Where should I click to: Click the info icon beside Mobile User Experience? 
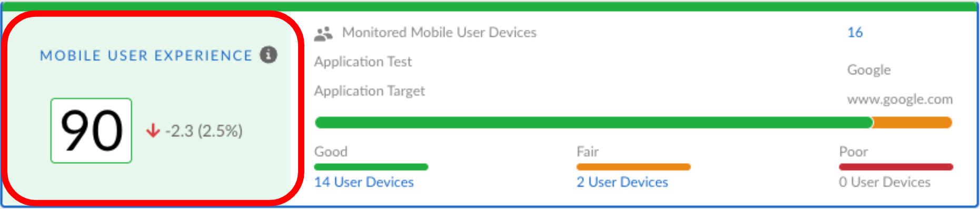click(269, 55)
